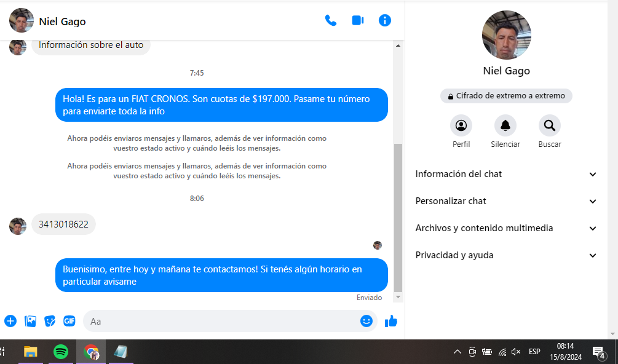The image size is (618, 364).
Task: Open the GIF picker
Action: (69, 321)
